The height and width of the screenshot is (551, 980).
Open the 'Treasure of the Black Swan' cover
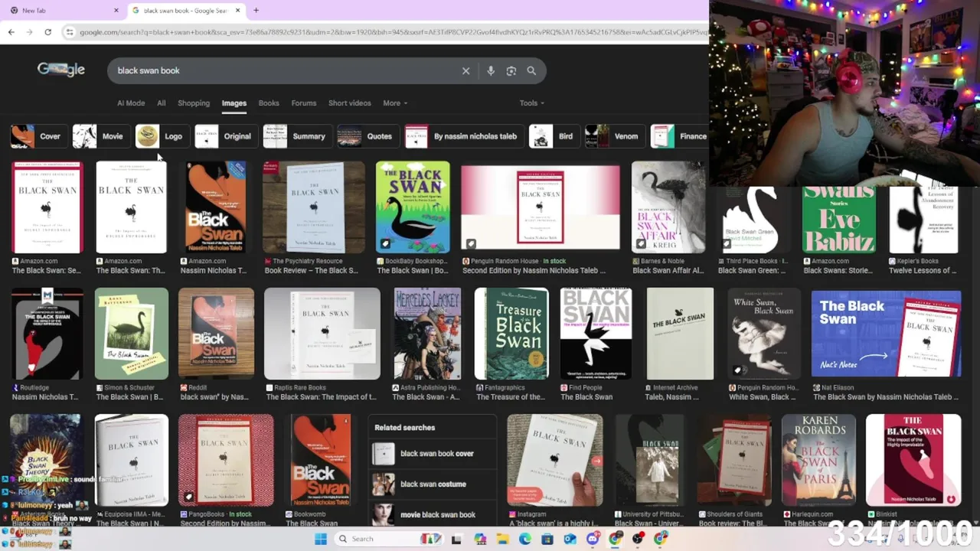pyautogui.click(x=511, y=334)
